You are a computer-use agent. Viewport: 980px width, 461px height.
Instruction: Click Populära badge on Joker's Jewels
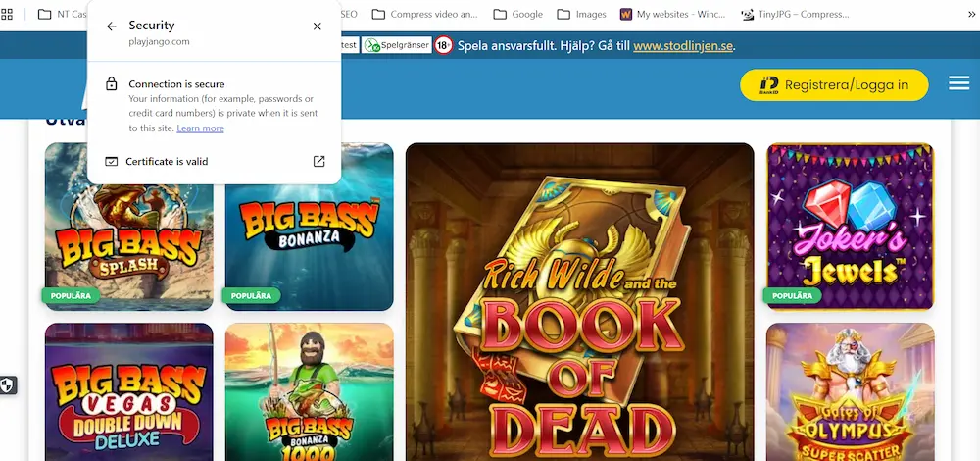pos(793,296)
